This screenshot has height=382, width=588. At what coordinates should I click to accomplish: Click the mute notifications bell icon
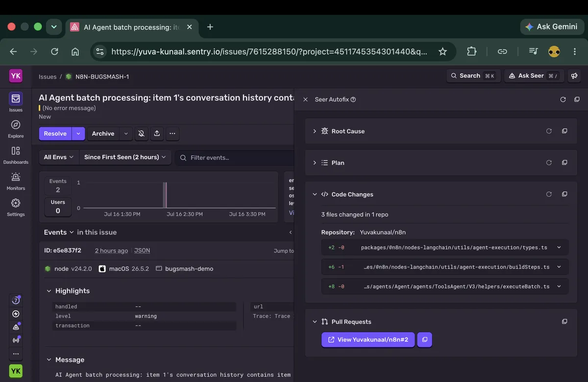coord(141,133)
